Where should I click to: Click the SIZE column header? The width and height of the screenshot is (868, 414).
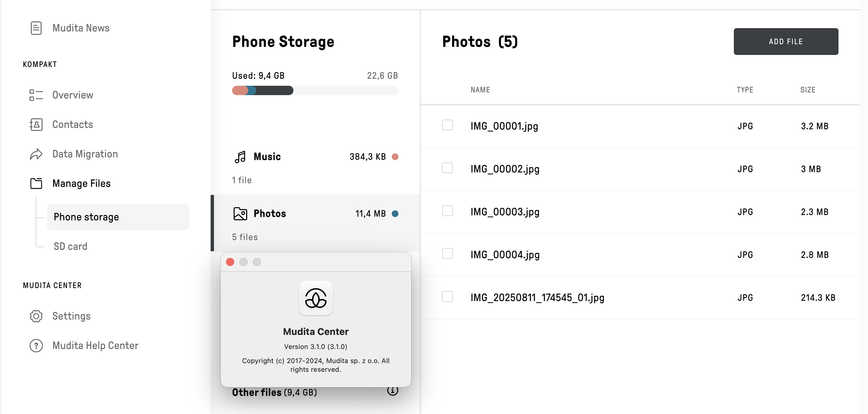[x=808, y=90]
